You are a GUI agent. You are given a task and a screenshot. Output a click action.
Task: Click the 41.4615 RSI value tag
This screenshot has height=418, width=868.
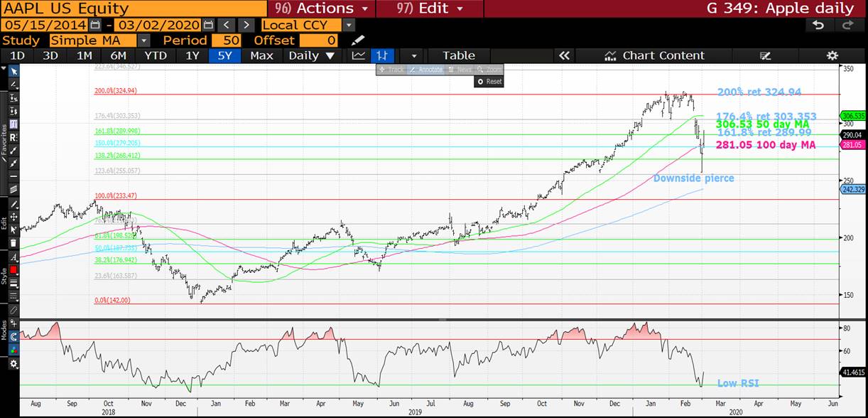click(852, 372)
